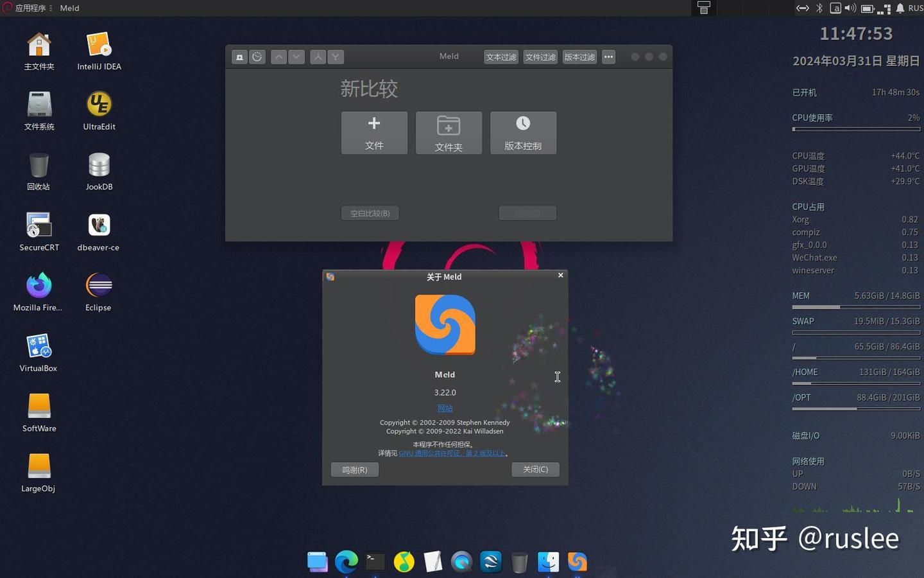This screenshot has width=924, height=578.
Task: Open the terminal from the dock
Action: [x=375, y=561]
